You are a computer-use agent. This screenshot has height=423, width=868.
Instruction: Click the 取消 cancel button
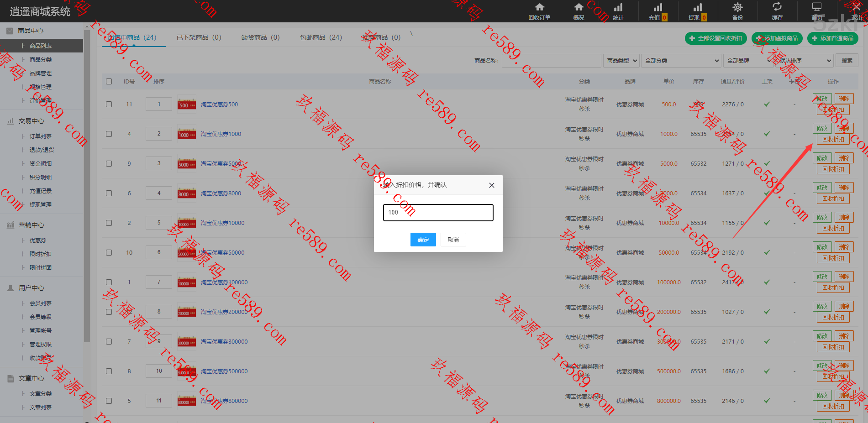point(453,240)
